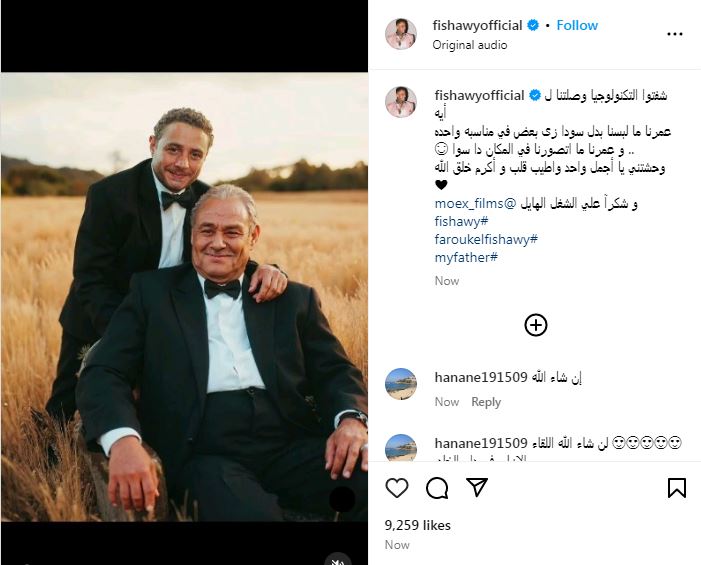Open the #faroukelfishawy hashtag
701x565 pixels.
[487, 239]
